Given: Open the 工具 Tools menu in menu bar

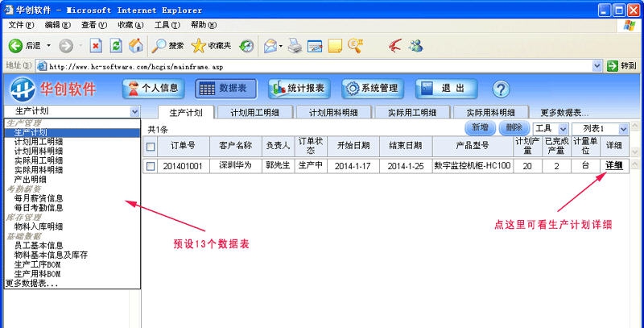Looking at the screenshot, I should point(167,25).
